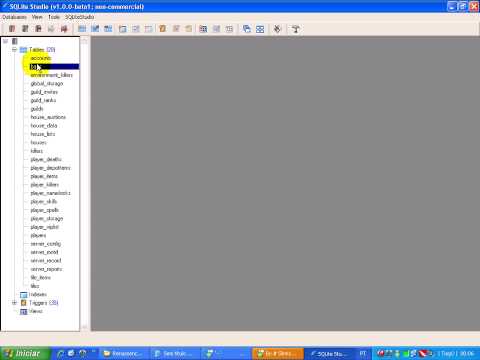This screenshot has width=480, height=360.
Task: Click the Edit index toolbar icon
Action: [136, 29]
